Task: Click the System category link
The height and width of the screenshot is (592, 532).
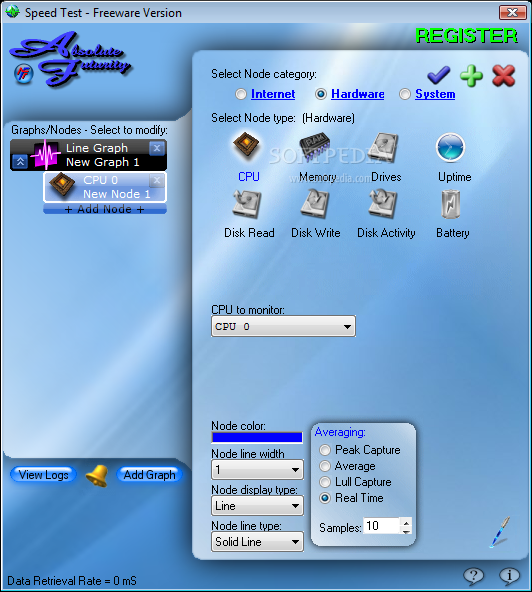Action: tap(435, 94)
